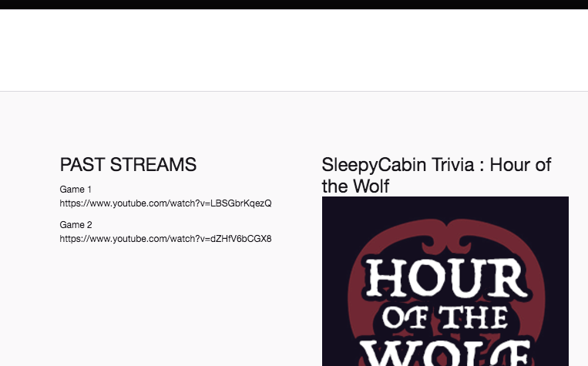Click the 'Game 2' label

click(76, 225)
